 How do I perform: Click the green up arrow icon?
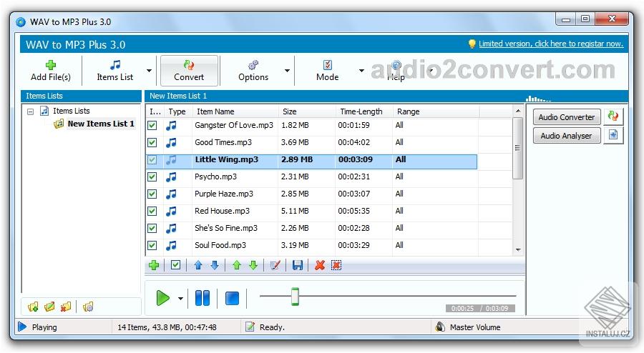pyautogui.click(x=237, y=265)
